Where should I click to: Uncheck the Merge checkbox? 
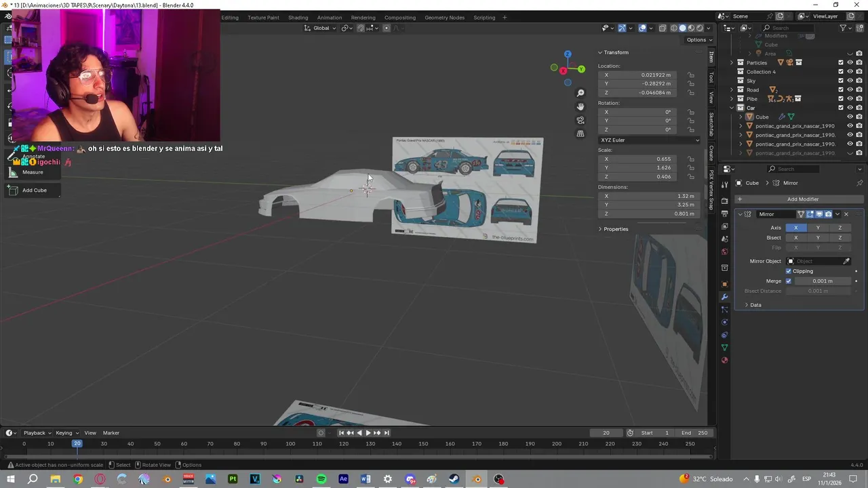click(789, 281)
